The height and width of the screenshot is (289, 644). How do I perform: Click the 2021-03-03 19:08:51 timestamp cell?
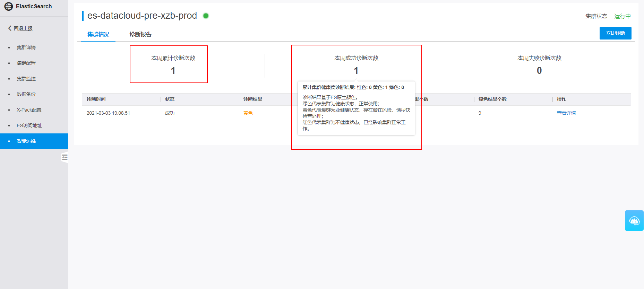(x=108, y=113)
